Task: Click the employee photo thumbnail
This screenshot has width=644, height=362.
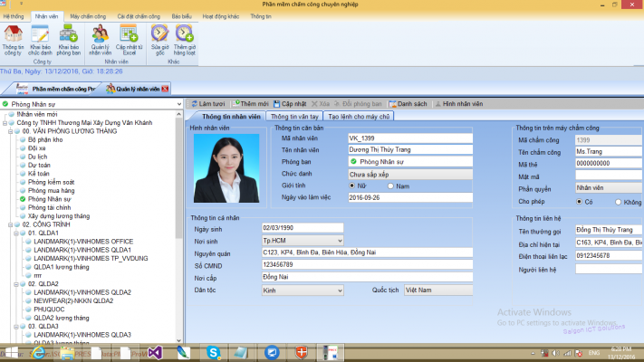Action: pos(226,167)
